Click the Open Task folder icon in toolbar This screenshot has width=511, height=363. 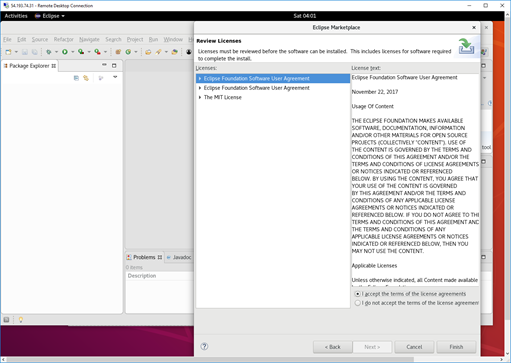tap(174, 52)
